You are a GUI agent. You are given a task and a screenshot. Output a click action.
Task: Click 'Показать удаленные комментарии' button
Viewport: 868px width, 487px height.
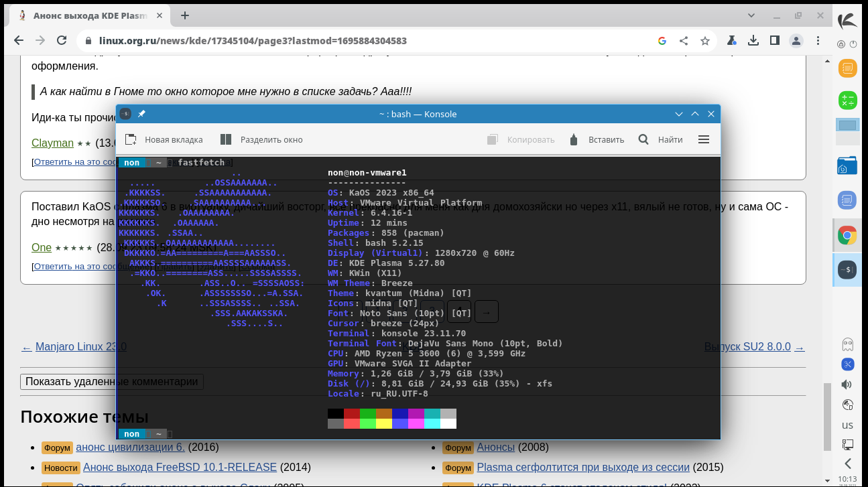[112, 382]
